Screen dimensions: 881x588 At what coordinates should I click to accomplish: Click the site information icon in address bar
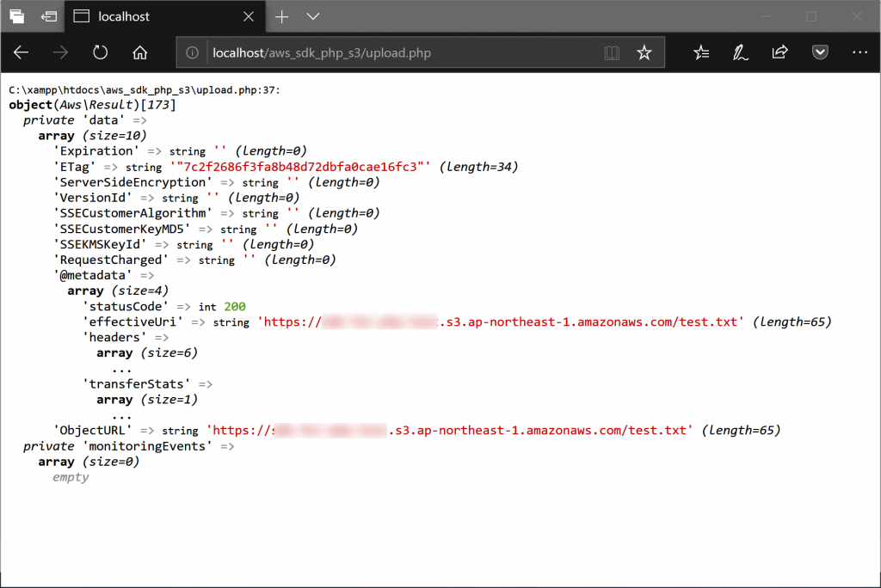tap(194, 53)
